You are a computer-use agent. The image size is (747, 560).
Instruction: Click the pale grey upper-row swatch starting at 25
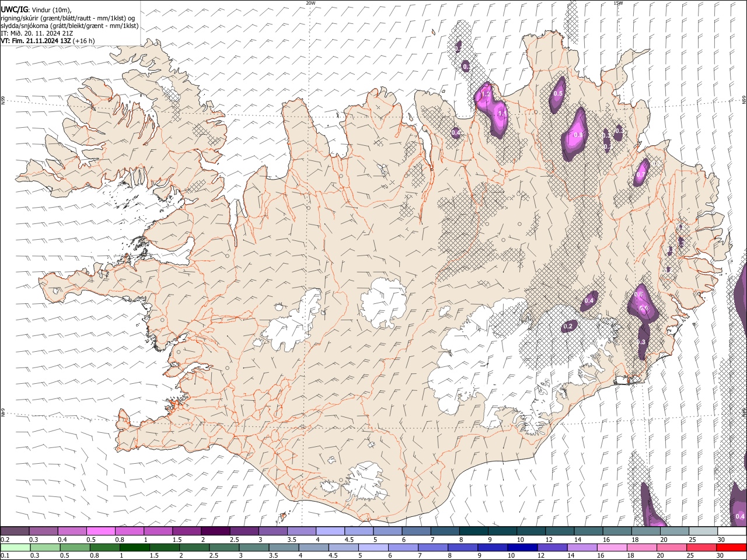(704, 531)
